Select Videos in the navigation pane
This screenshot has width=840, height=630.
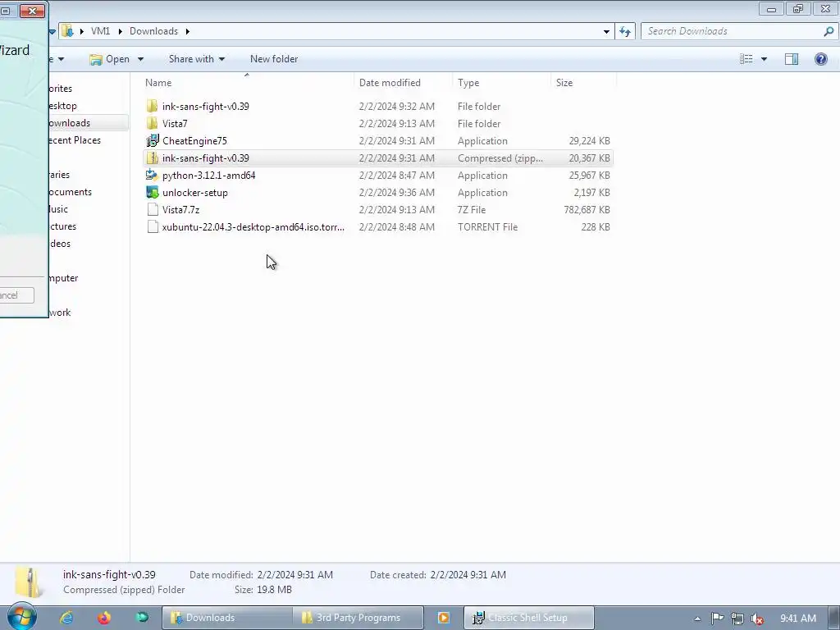click(x=59, y=243)
